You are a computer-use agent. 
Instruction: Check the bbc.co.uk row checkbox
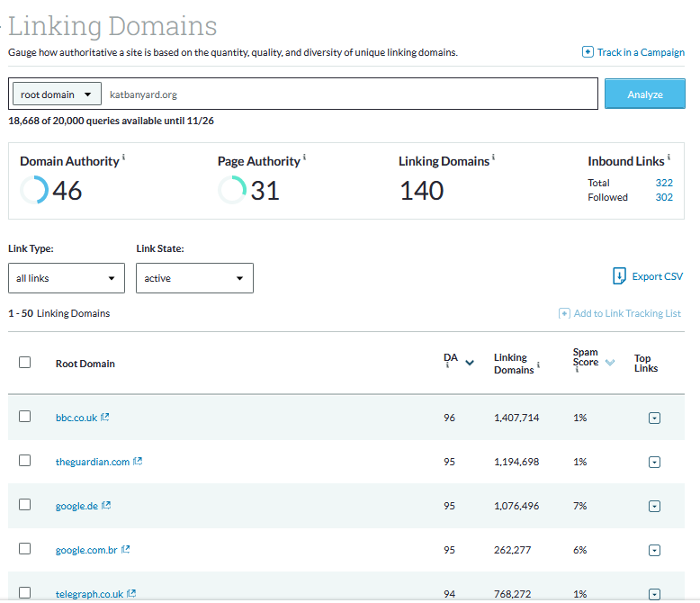click(25, 417)
